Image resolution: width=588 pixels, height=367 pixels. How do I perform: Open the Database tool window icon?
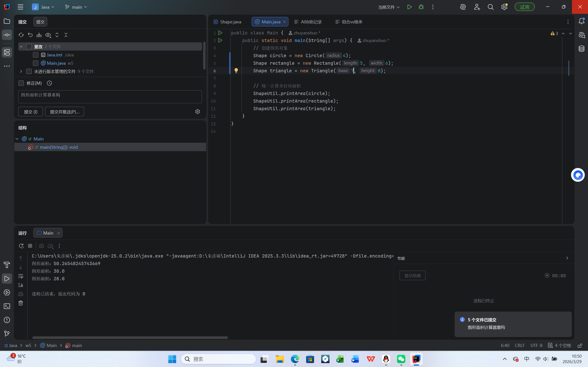tap(581, 49)
